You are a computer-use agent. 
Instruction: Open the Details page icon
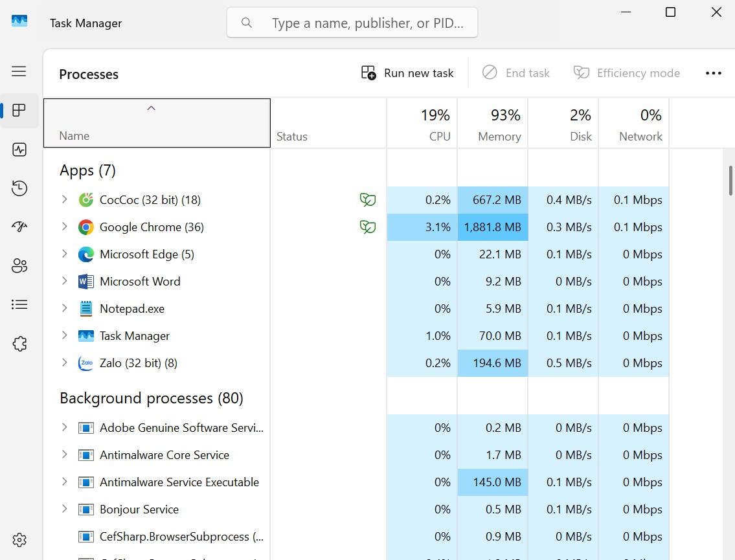click(x=19, y=305)
